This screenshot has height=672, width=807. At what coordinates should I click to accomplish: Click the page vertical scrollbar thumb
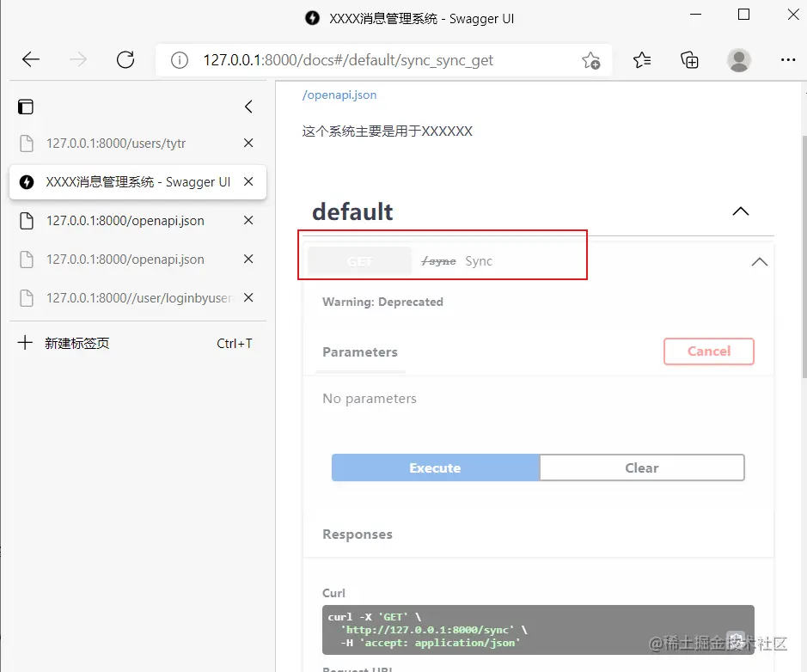804,256
